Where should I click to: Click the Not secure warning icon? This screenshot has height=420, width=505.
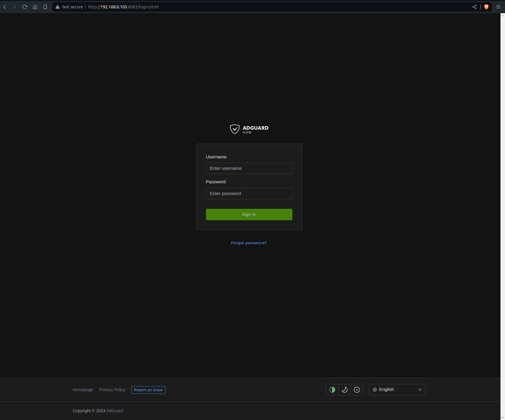58,7
